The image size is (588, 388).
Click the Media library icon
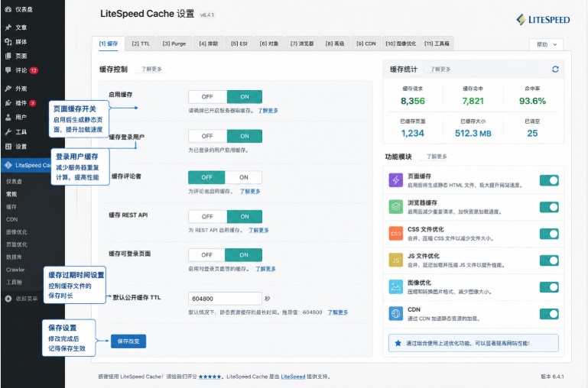pos(8,41)
